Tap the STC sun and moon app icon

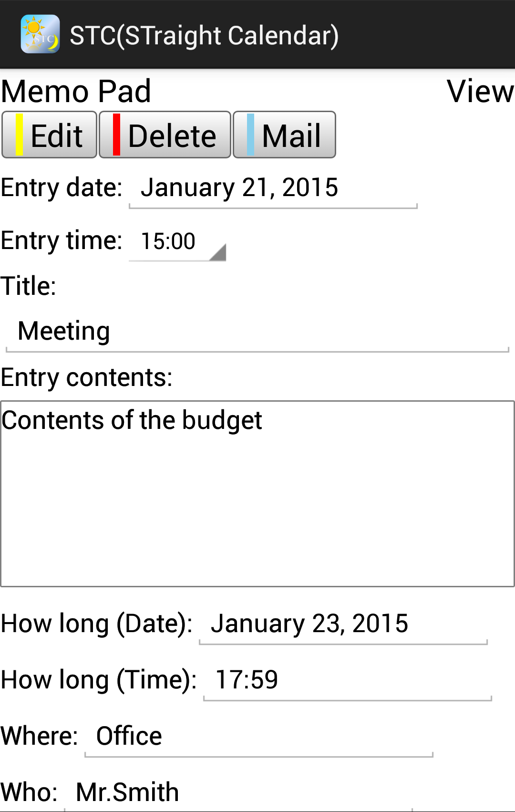[40, 34]
